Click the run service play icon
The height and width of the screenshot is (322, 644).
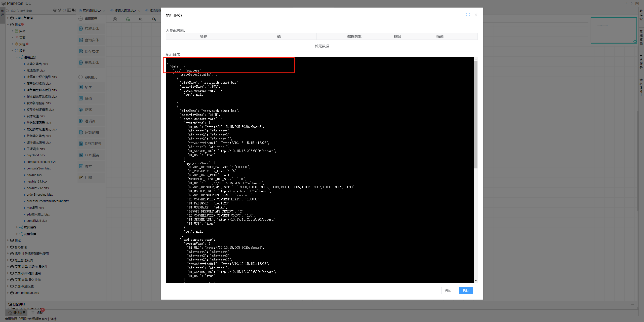pyautogui.click(x=115, y=19)
